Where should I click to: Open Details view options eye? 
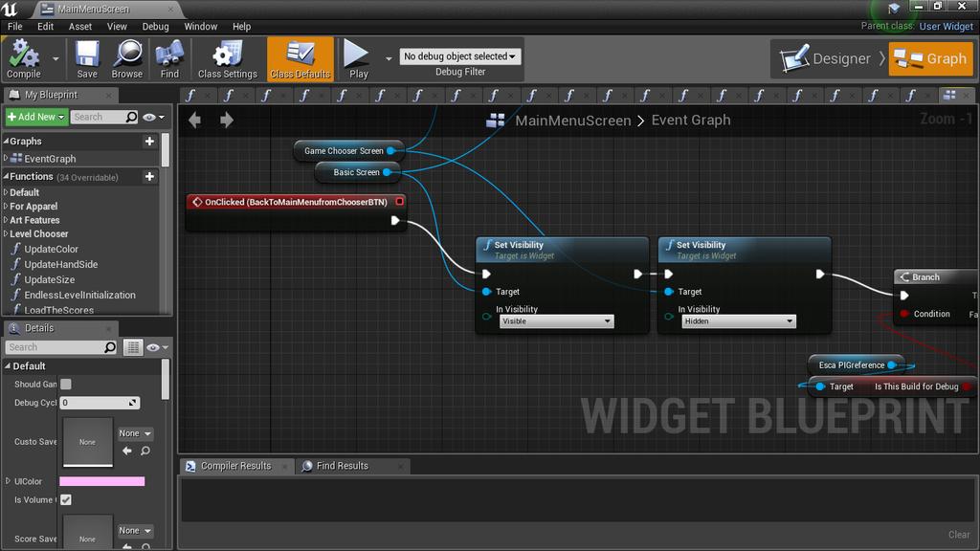(157, 346)
